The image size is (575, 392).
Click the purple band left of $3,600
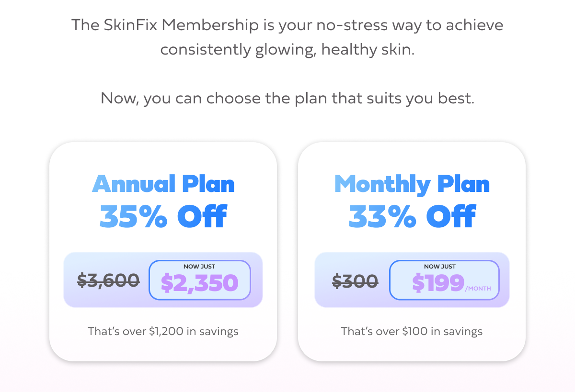pos(70,280)
